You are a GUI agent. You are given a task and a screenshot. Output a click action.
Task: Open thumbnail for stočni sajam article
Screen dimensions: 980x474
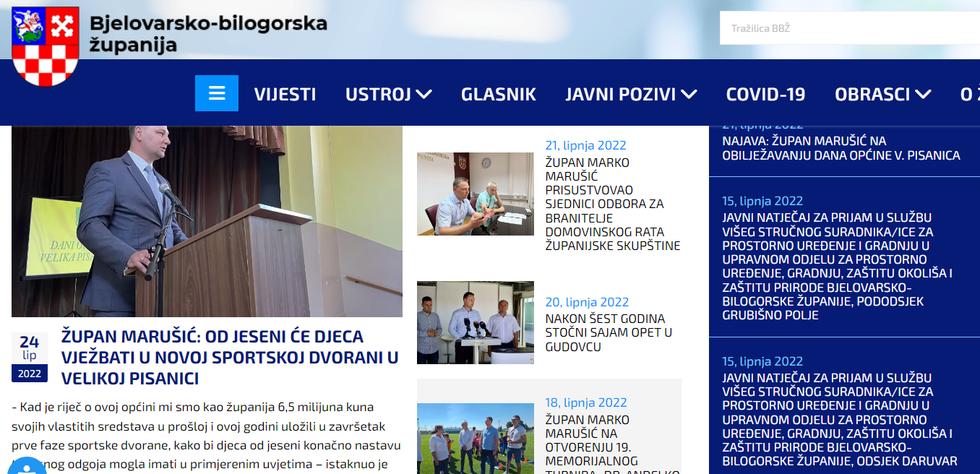click(x=476, y=322)
